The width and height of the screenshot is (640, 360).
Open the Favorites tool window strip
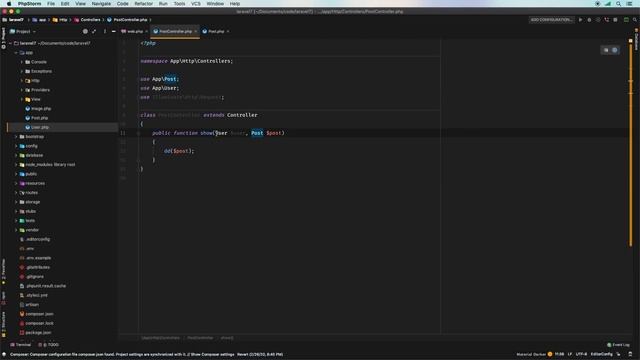[4, 271]
